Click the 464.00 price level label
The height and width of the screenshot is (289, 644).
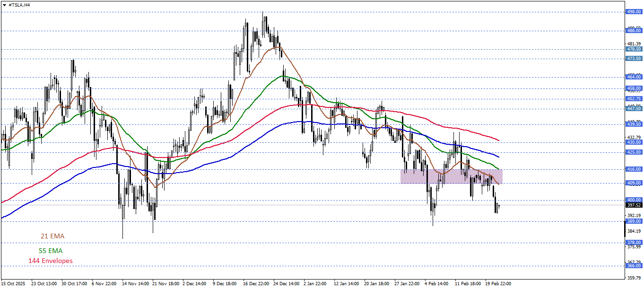point(634,77)
